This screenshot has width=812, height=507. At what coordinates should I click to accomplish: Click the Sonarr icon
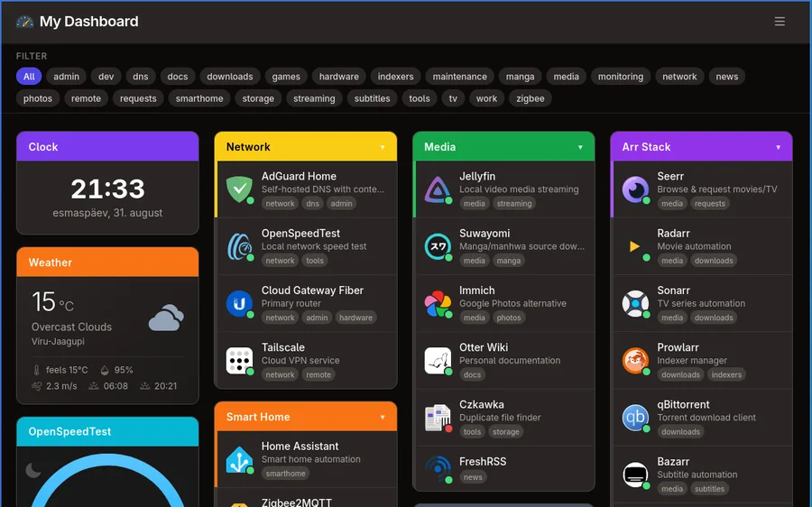pos(635,303)
